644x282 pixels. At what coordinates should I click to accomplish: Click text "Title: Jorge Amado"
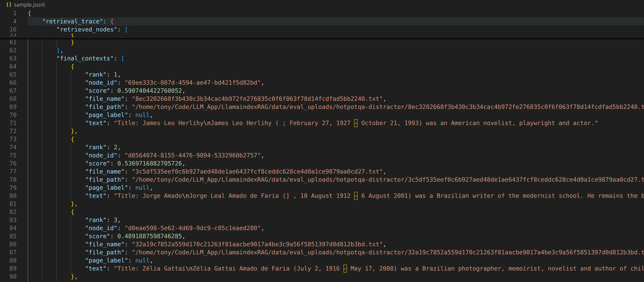point(149,196)
